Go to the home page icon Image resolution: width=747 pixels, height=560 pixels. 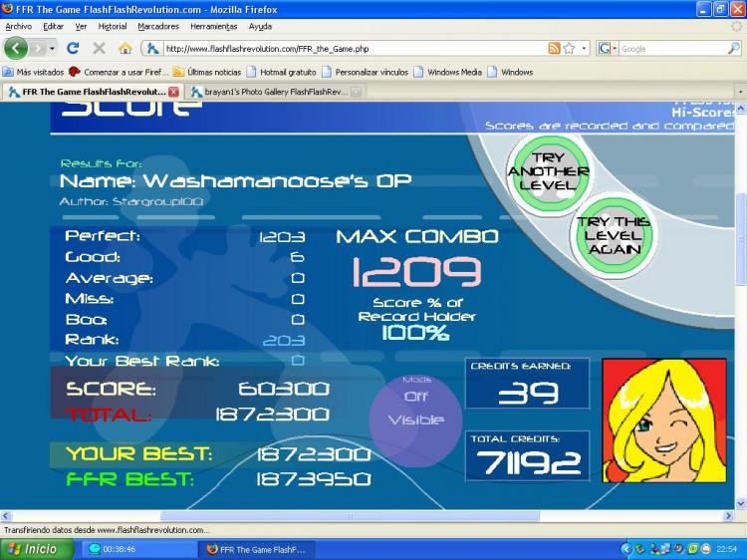click(x=124, y=48)
